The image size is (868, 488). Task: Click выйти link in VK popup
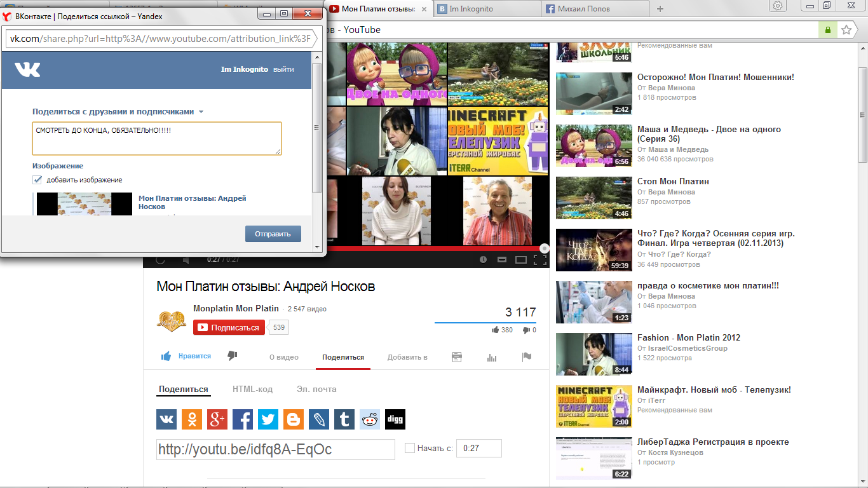(x=283, y=69)
